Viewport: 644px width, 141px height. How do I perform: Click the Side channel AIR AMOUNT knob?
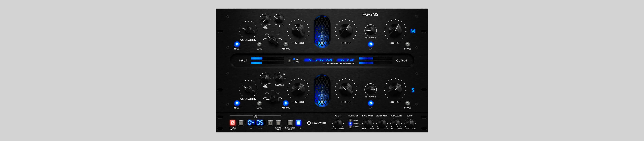tap(370, 89)
